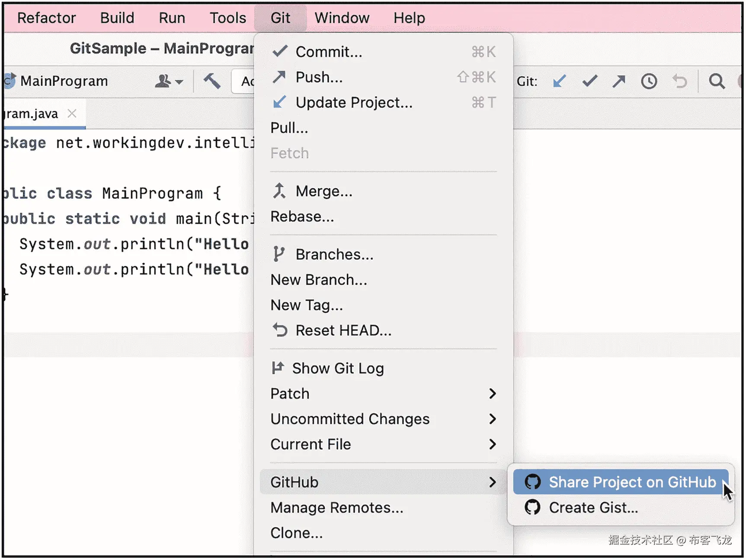Choose Push... from the Git menu
The height and width of the screenshot is (560, 746).
pyautogui.click(x=384, y=77)
